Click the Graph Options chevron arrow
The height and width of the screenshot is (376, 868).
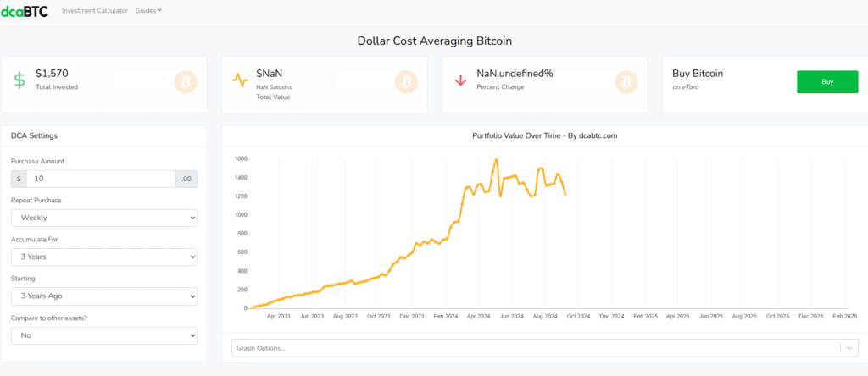[x=849, y=348]
